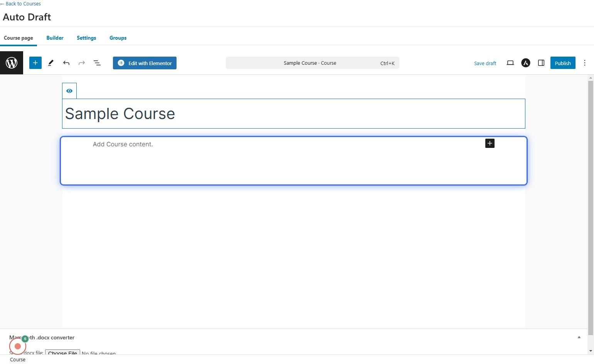594x364 pixels.
Task: Toggle the eye visibility icon above title
Action: 69,91
